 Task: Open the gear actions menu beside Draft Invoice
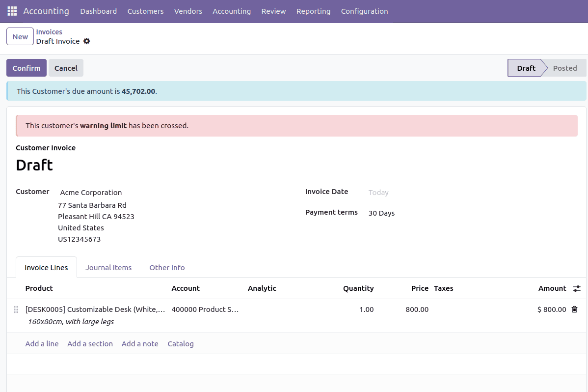tap(86, 41)
